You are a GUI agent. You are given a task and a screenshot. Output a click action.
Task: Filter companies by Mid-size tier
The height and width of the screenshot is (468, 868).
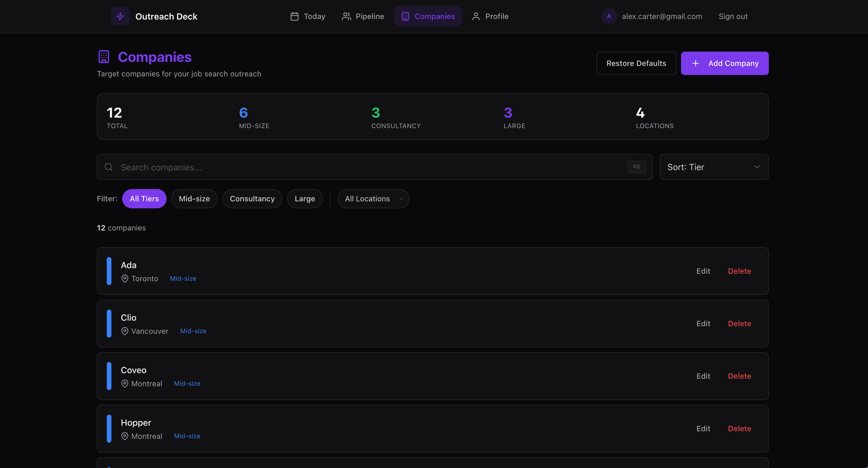click(x=195, y=199)
